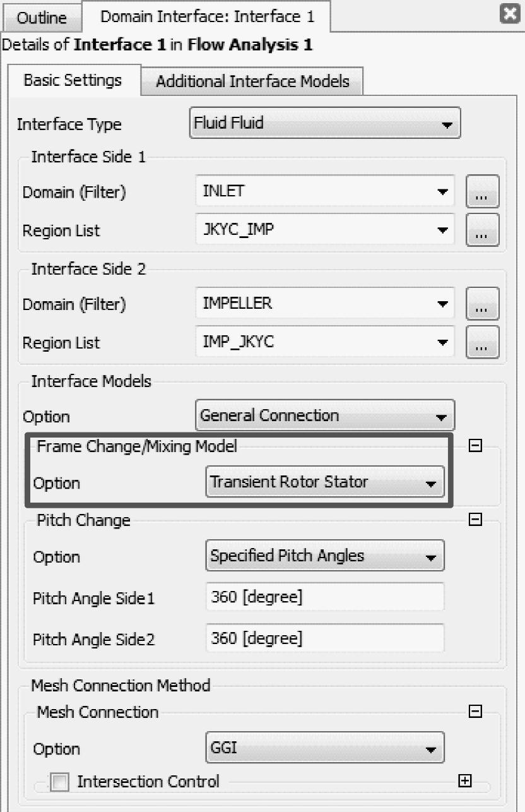Close the Domain Interface panel
This screenshot has width=525, height=812.
pos(509,15)
